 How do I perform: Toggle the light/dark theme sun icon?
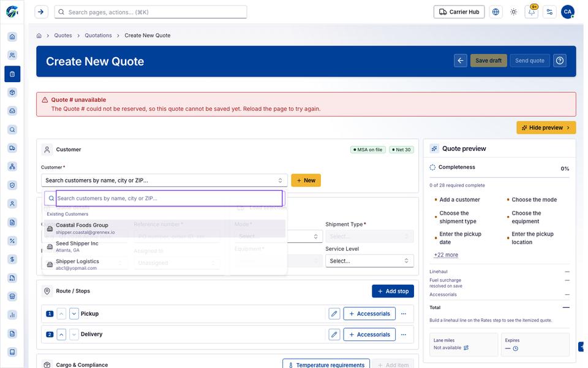click(514, 12)
